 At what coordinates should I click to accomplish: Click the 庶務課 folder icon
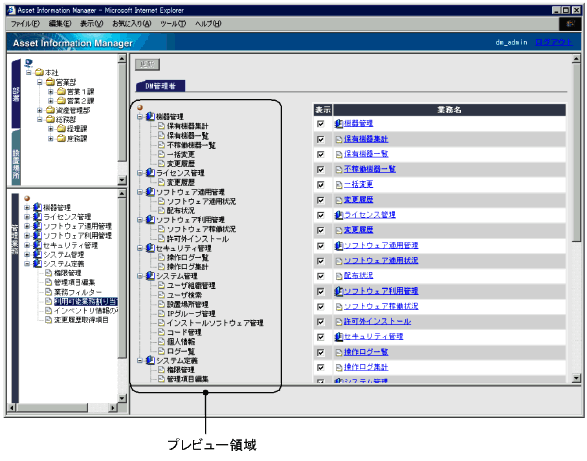click(61, 139)
